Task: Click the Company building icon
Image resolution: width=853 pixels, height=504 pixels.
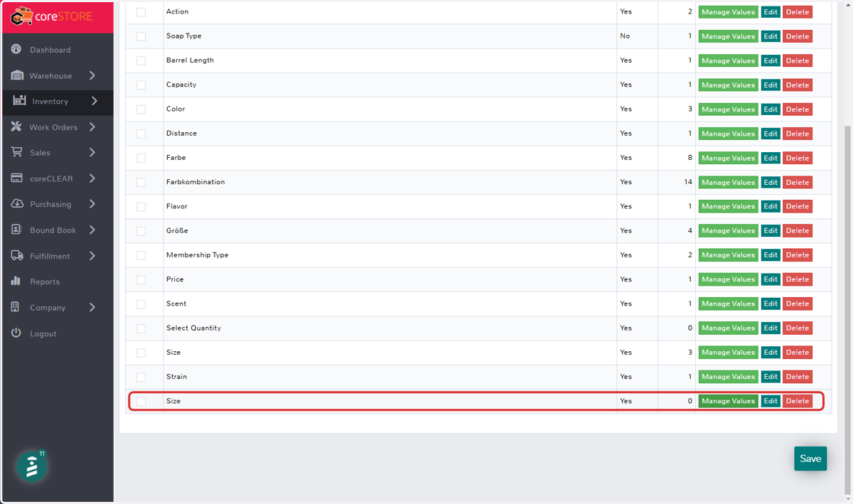Action: point(16,307)
